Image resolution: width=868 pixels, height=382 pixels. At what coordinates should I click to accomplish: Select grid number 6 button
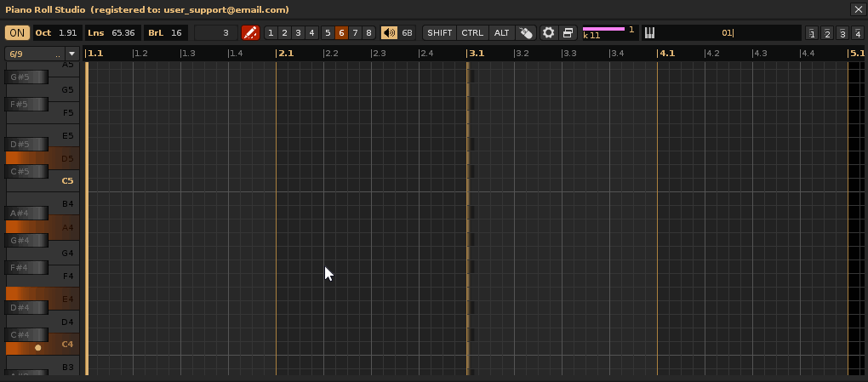coord(340,33)
